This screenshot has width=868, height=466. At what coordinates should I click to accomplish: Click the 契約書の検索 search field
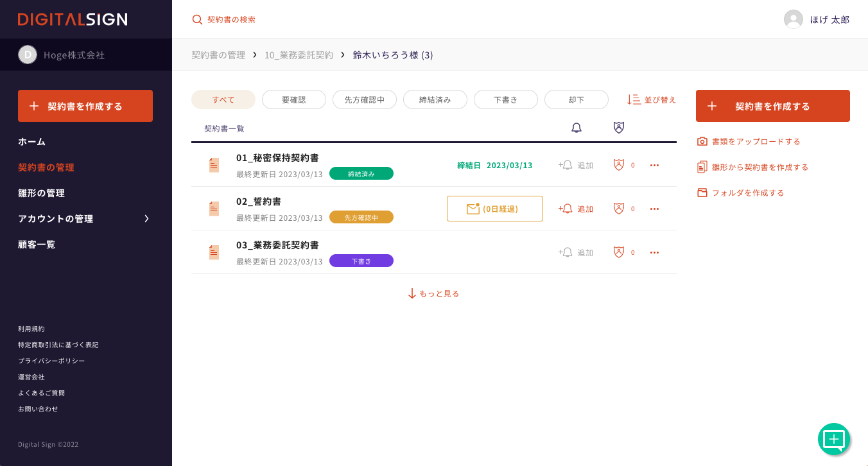pos(231,19)
